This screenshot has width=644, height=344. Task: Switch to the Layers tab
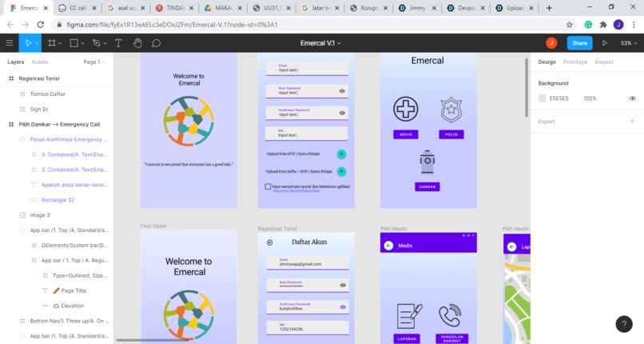(x=16, y=62)
